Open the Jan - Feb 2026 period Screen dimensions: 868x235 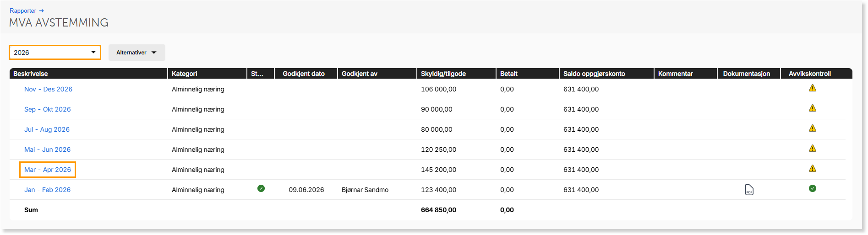(47, 190)
